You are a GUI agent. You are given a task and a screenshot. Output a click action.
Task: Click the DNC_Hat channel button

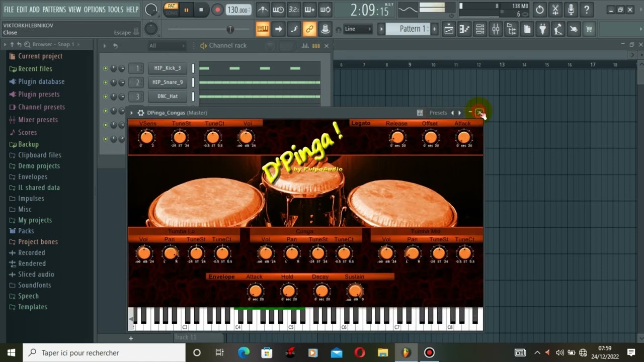pos(168,96)
